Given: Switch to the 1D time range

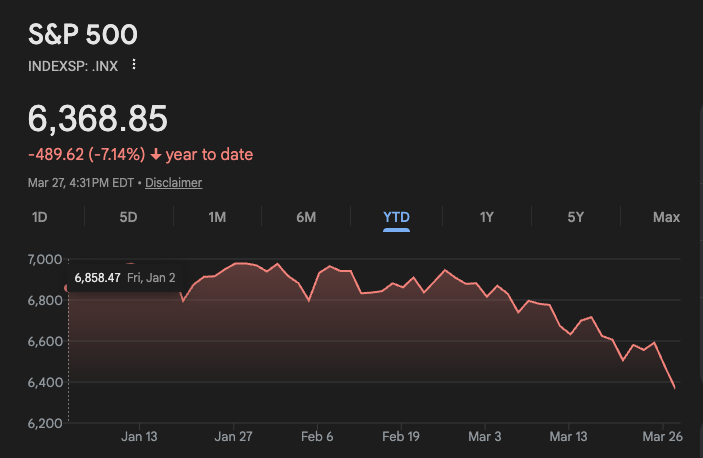Looking at the screenshot, I should 40,217.
